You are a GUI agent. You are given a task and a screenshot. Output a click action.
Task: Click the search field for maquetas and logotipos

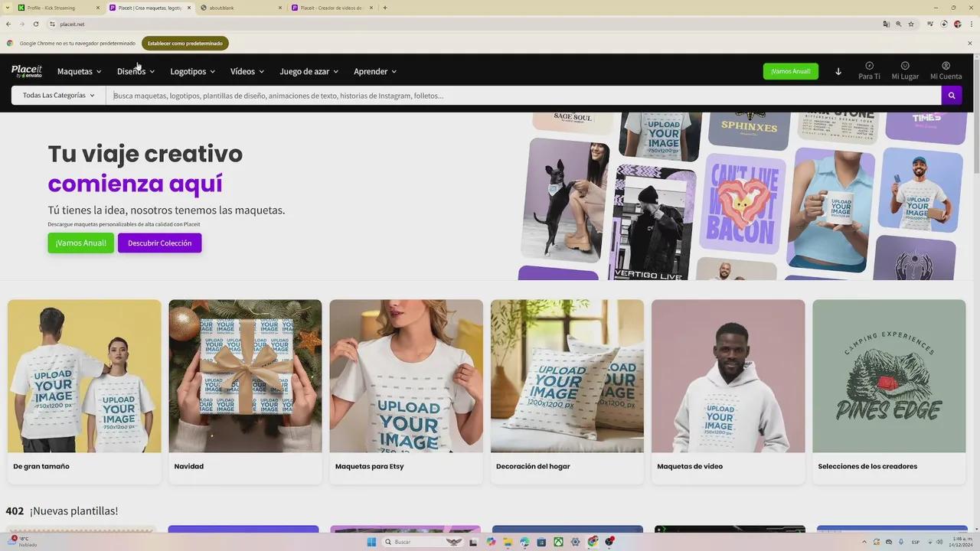pos(524,96)
